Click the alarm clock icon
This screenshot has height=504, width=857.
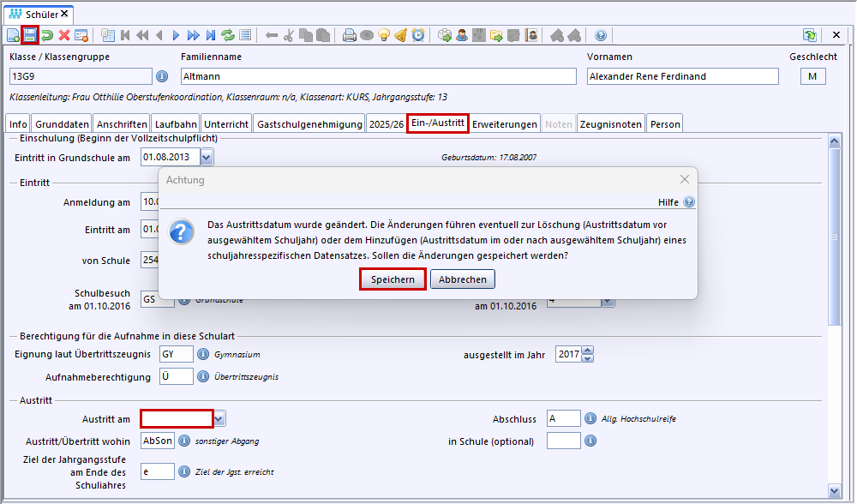tap(418, 35)
